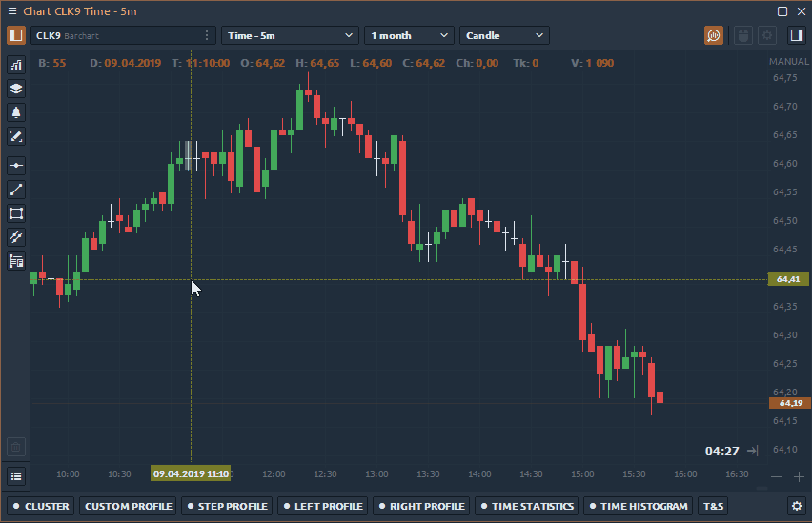The width and height of the screenshot is (812, 523).
Task: Open the indicators chart icon
Action: [x=16, y=65]
